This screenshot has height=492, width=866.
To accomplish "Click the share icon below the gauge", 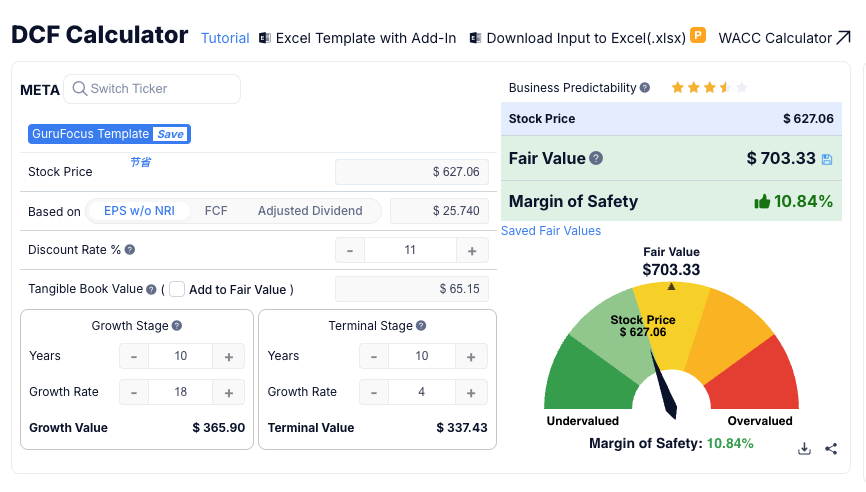I will point(831,449).
